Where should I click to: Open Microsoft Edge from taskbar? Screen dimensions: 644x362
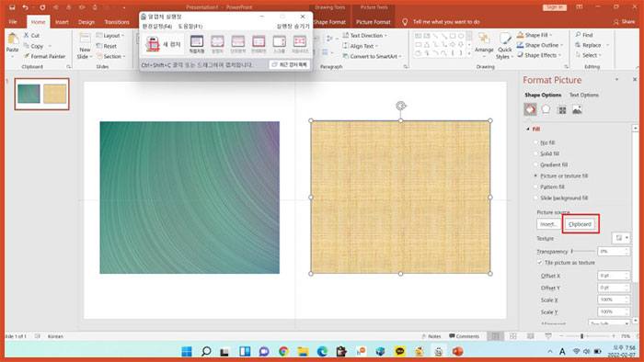click(x=322, y=351)
